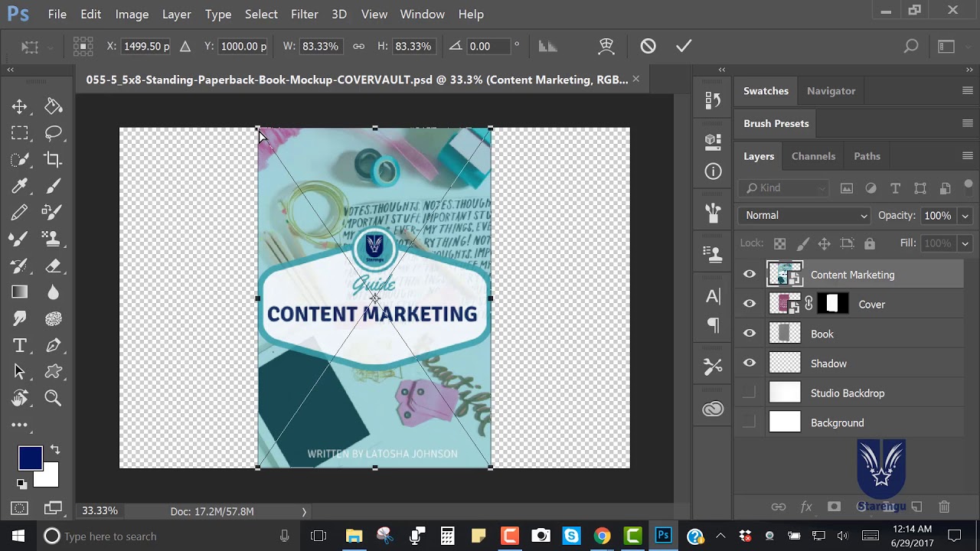Open the Brush Presets panel menu
The height and width of the screenshot is (551, 980).
coord(968,123)
